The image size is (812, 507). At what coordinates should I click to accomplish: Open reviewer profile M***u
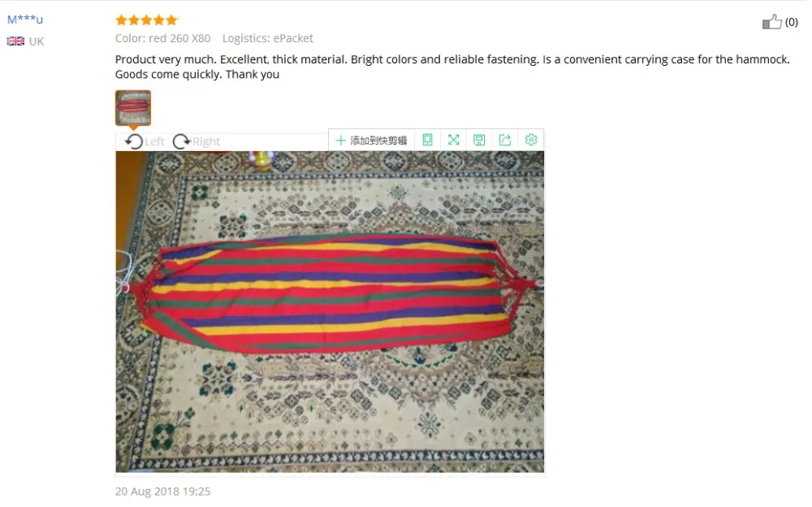click(25, 19)
